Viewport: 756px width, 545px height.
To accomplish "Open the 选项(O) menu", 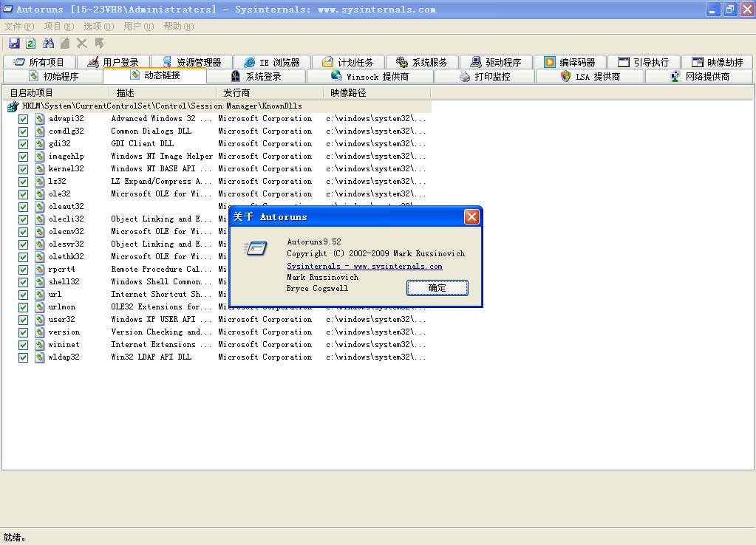I will click(x=99, y=26).
